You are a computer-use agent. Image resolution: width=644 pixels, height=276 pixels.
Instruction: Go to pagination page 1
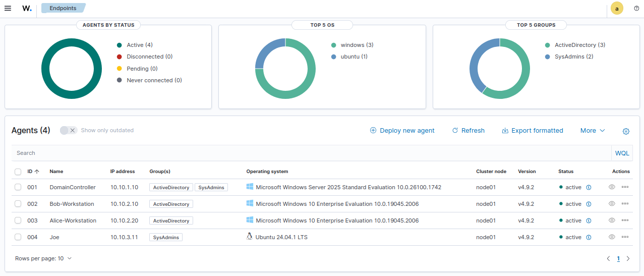tap(618, 258)
